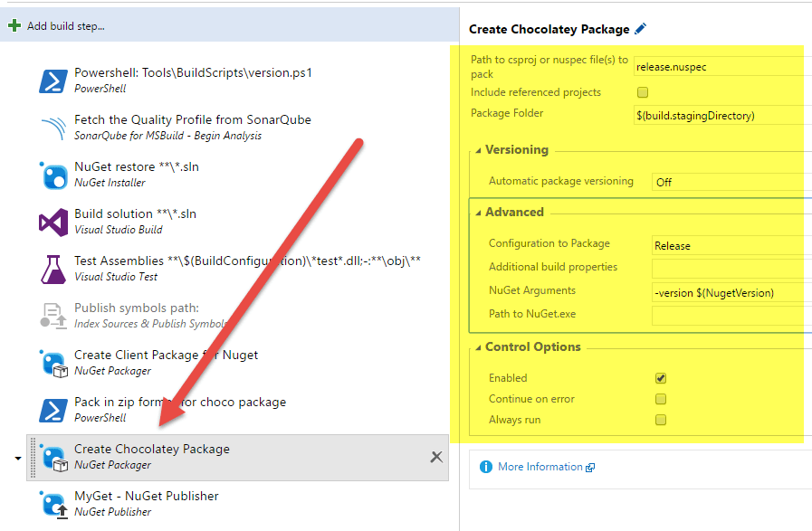Viewport: 812px width, 531px height.
Task: Open the Automatic package versioning dropdown
Action: [724, 181]
